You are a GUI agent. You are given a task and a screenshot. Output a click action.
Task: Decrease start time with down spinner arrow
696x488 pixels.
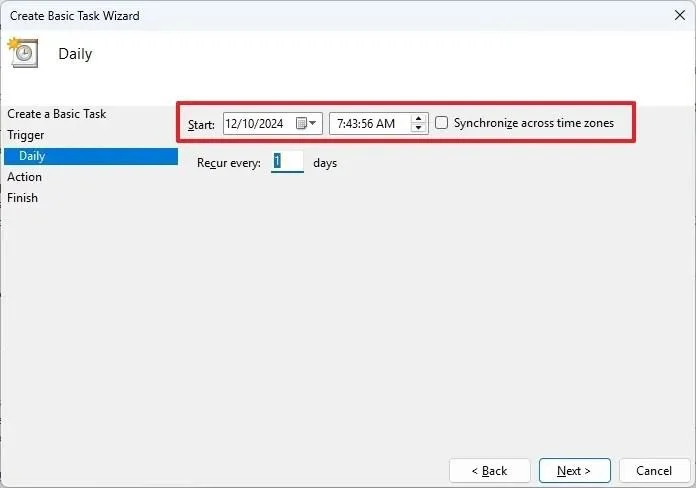[x=418, y=128]
